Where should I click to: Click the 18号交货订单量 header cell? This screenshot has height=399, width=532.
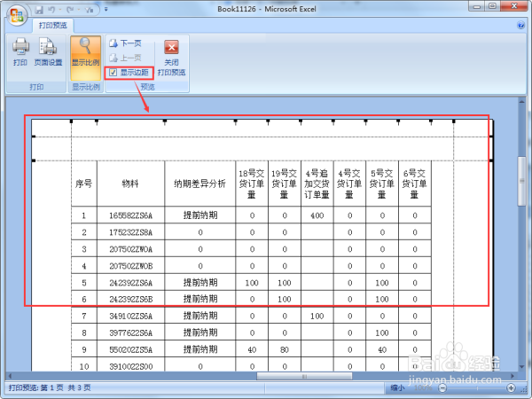click(252, 184)
